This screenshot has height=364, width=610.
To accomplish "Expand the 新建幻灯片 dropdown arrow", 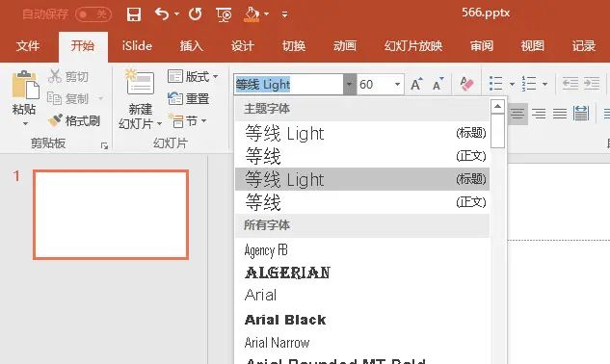I will click(x=159, y=124).
